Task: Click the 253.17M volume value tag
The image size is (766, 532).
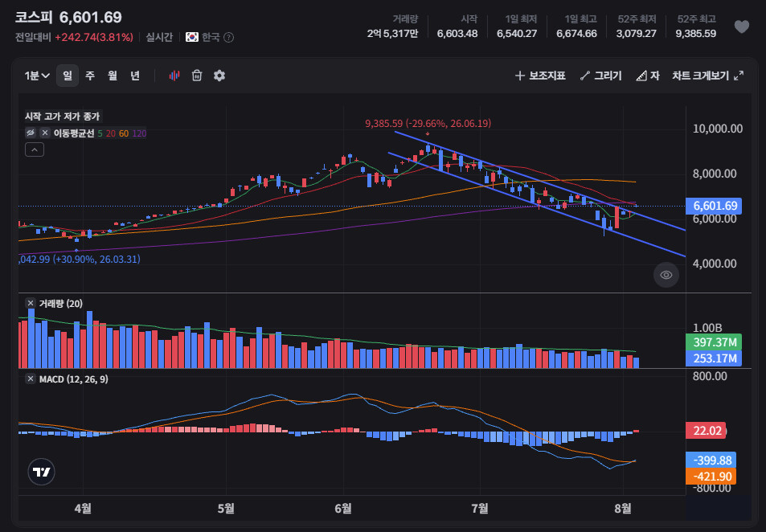Action: [x=714, y=358]
